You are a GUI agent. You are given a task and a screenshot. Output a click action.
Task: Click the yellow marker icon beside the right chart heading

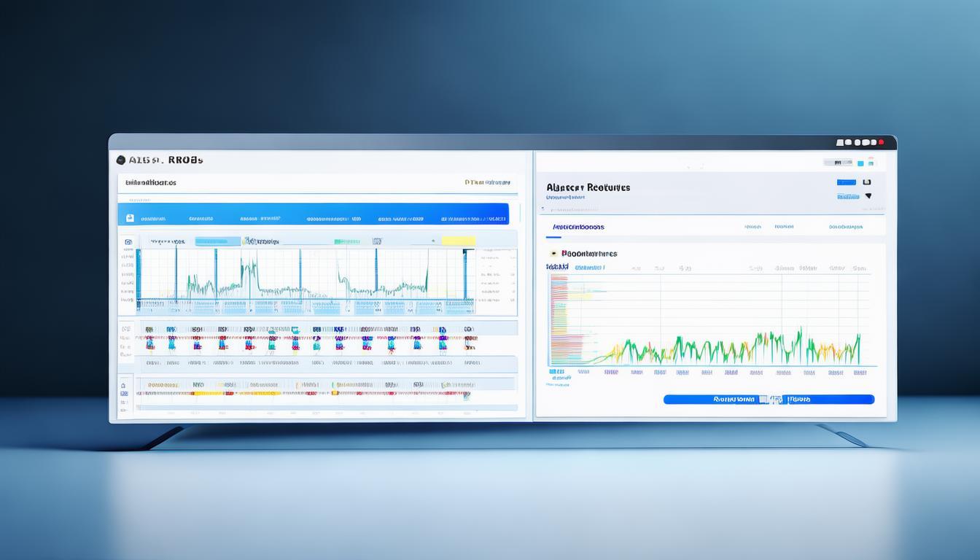coord(554,254)
